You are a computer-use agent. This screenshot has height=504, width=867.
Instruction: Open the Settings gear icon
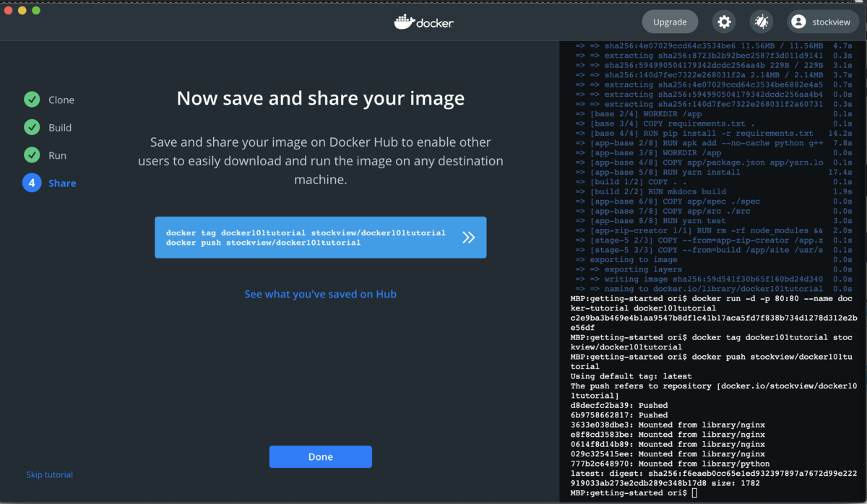tap(724, 22)
